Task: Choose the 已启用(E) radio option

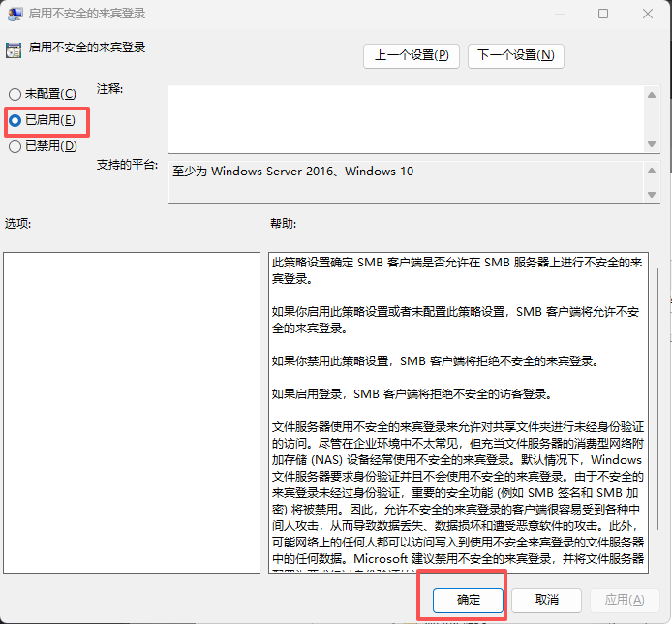Action: tap(15, 120)
